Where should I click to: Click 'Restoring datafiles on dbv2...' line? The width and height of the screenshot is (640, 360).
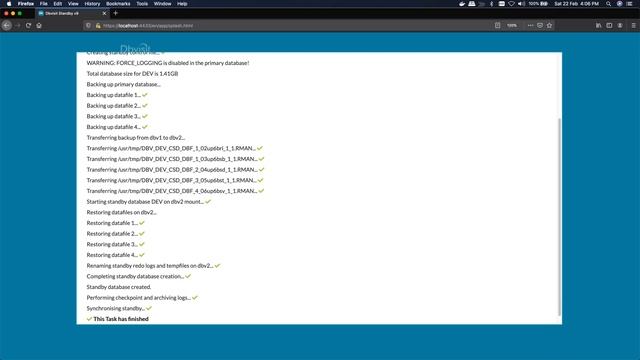[x=121, y=212]
